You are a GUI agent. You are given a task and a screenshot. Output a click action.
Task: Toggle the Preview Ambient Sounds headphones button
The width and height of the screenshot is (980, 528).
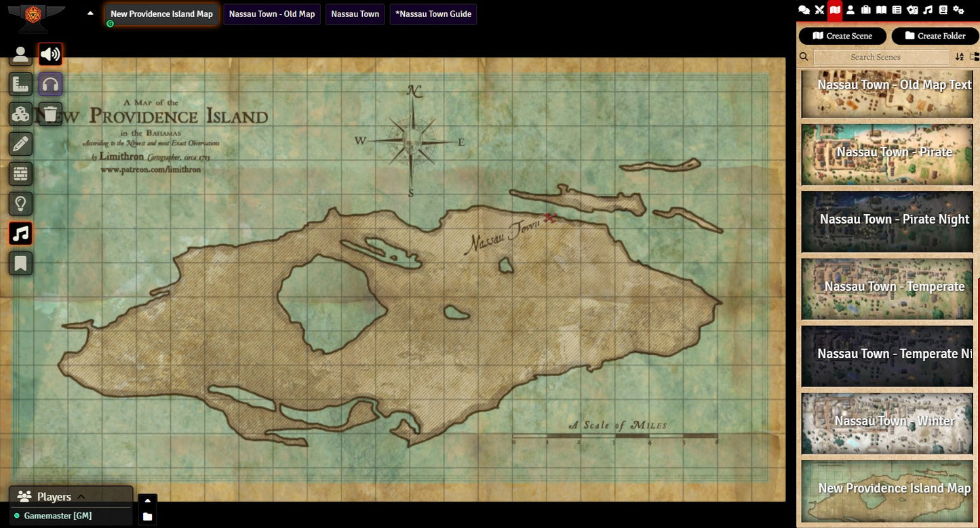[x=50, y=84]
